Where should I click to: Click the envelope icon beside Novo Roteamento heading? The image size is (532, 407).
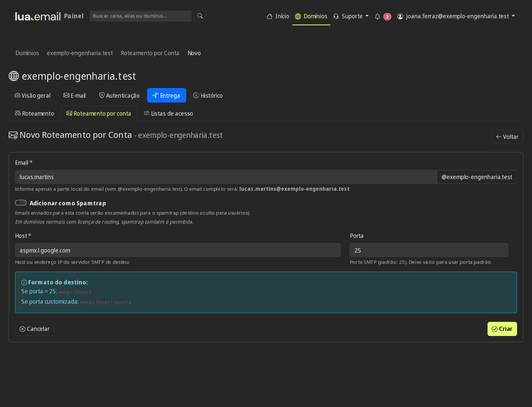pyautogui.click(x=13, y=135)
